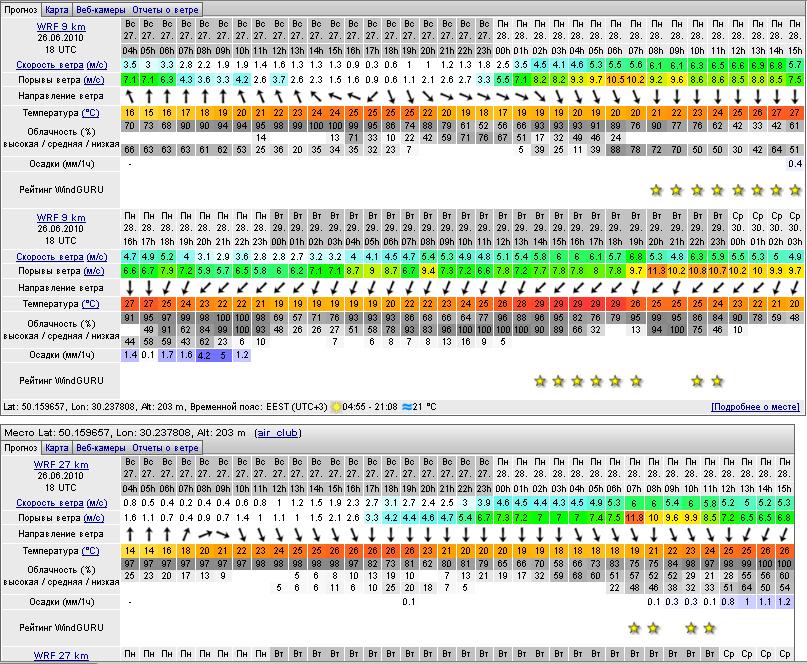Click last rating star in second WRF 9 km block
Viewport: 807px width, 664px height.
point(716,381)
